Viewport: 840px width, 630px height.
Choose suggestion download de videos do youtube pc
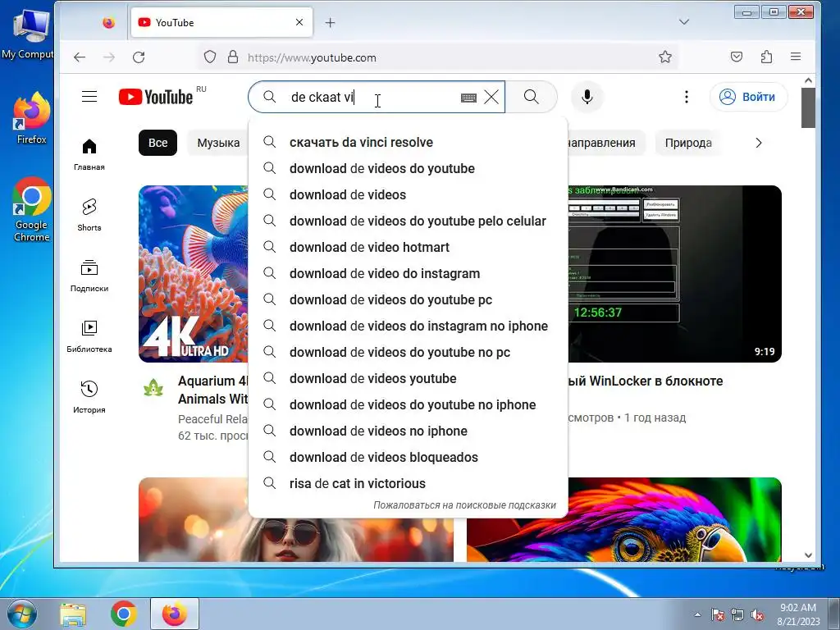pyautogui.click(x=409, y=299)
